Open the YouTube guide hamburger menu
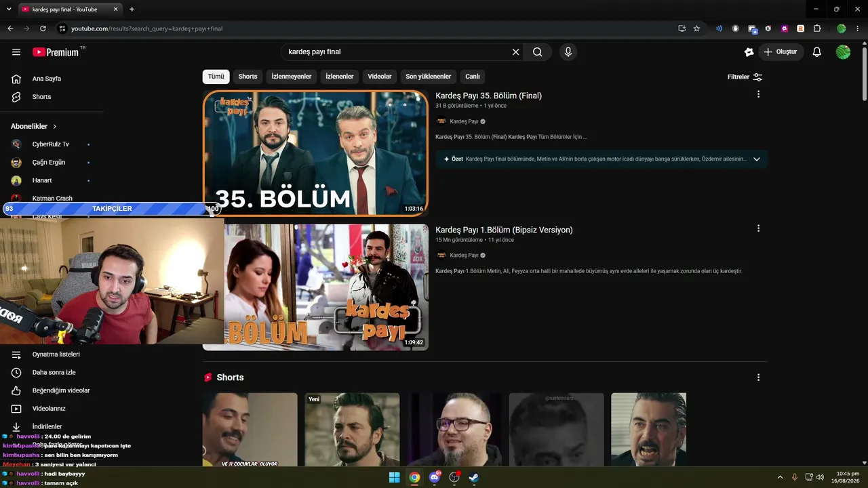This screenshot has height=488, width=868. point(16,52)
